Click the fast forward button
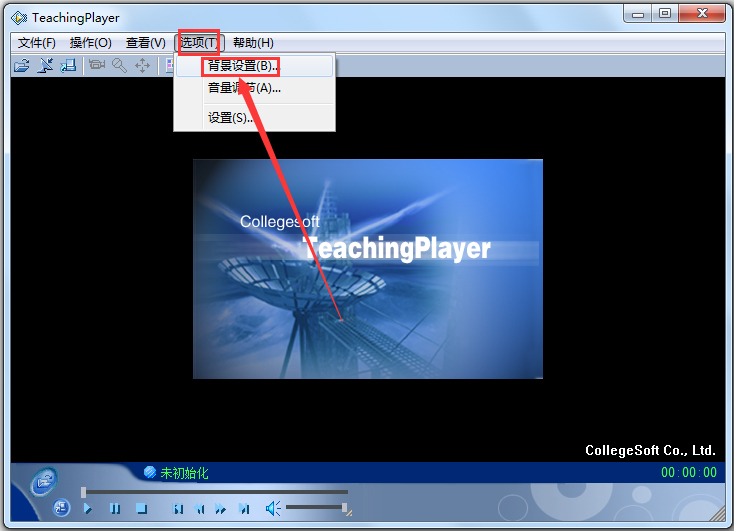 click(x=221, y=508)
